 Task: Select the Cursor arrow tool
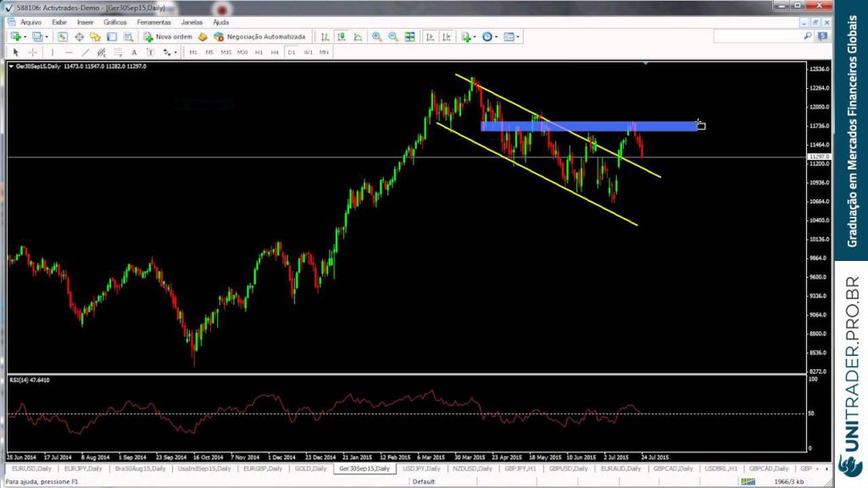(x=15, y=52)
